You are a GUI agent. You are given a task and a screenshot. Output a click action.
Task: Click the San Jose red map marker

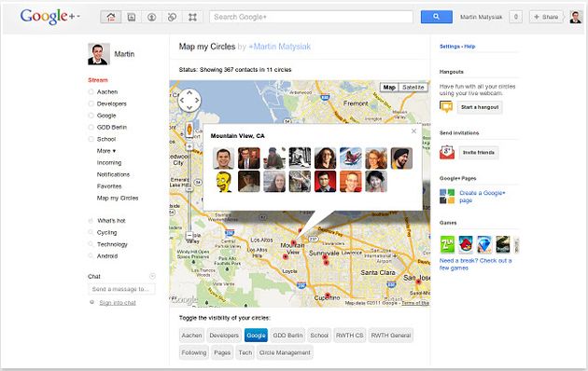coord(418,282)
